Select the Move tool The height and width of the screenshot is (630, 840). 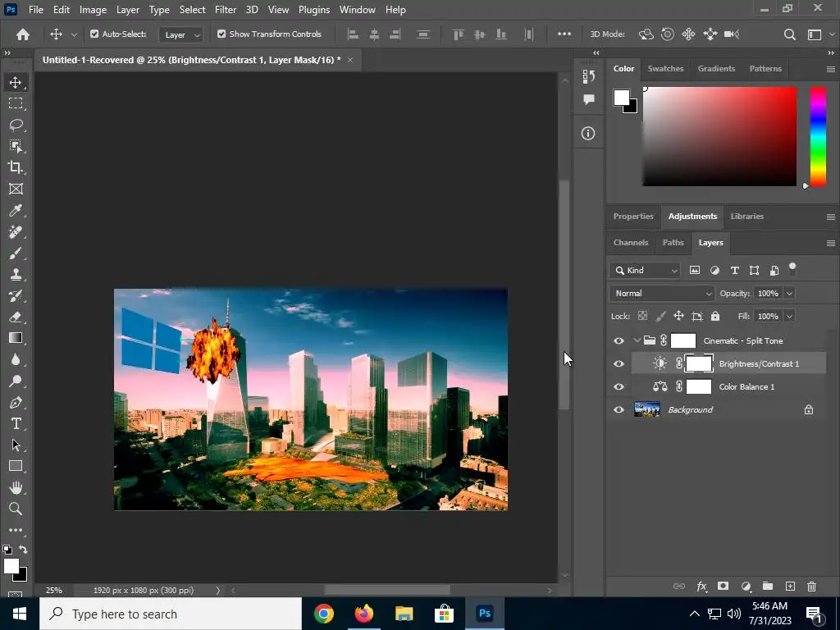[x=16, y=82]
